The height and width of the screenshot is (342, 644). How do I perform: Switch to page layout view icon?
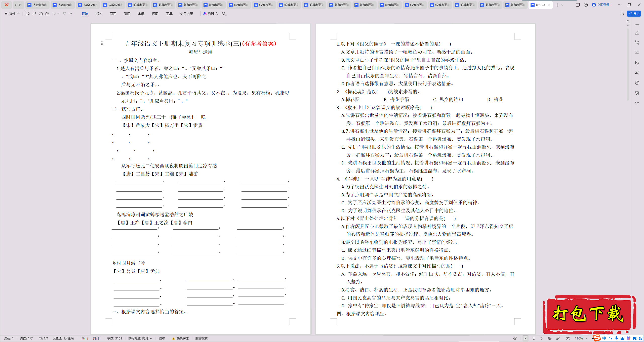(x=526, y=338)
